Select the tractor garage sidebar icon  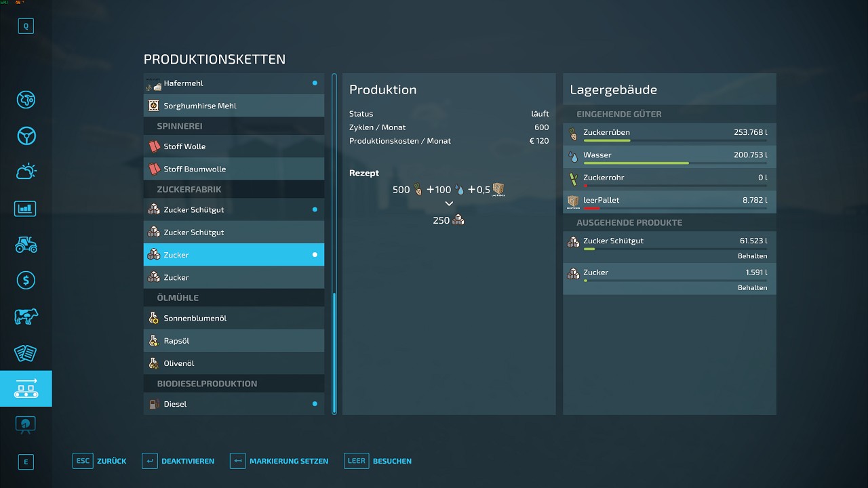[26, 244]
